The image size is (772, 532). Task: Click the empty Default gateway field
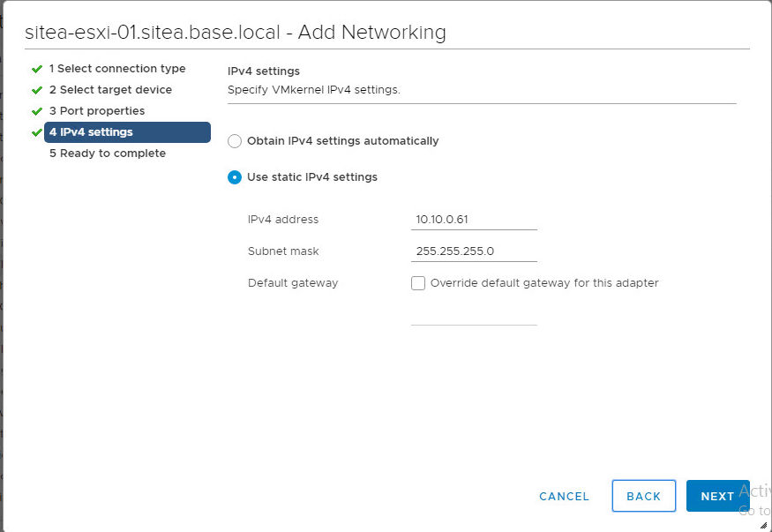[x=474, y=315]
